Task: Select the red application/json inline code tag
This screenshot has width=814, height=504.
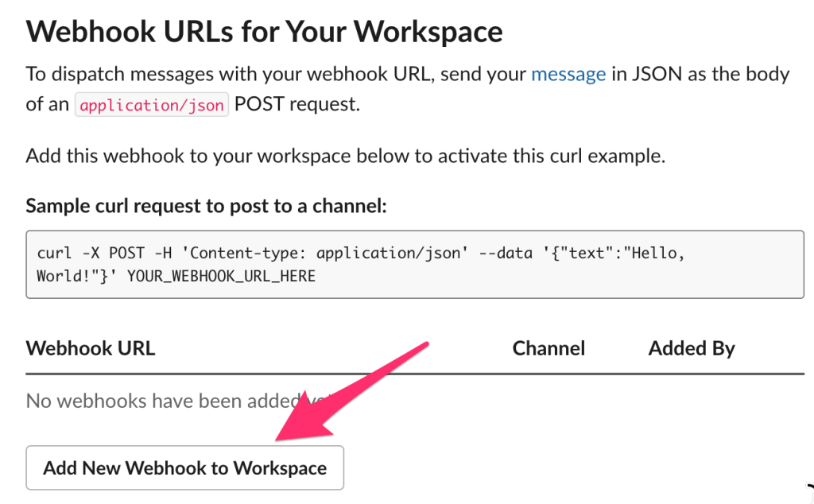Action: pos(151,105)
